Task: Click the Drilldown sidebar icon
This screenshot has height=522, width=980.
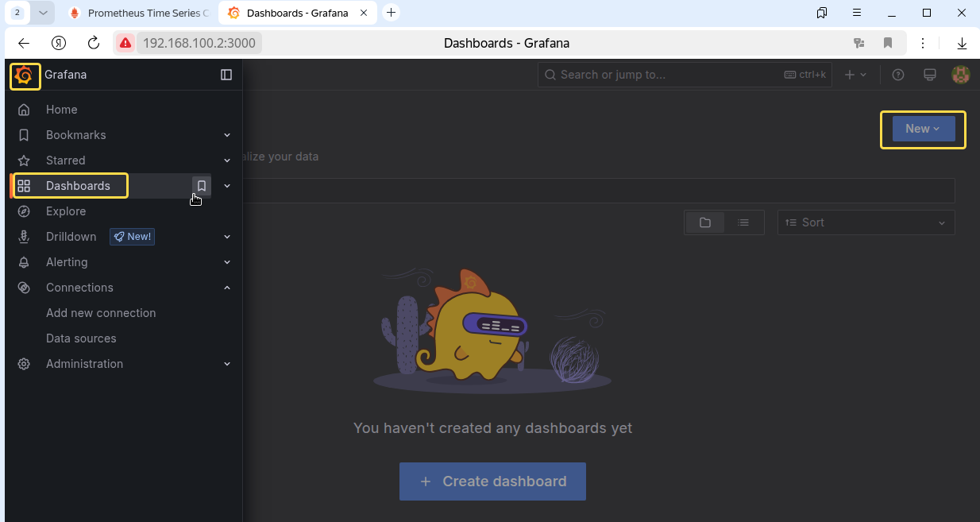Action: 24,237
